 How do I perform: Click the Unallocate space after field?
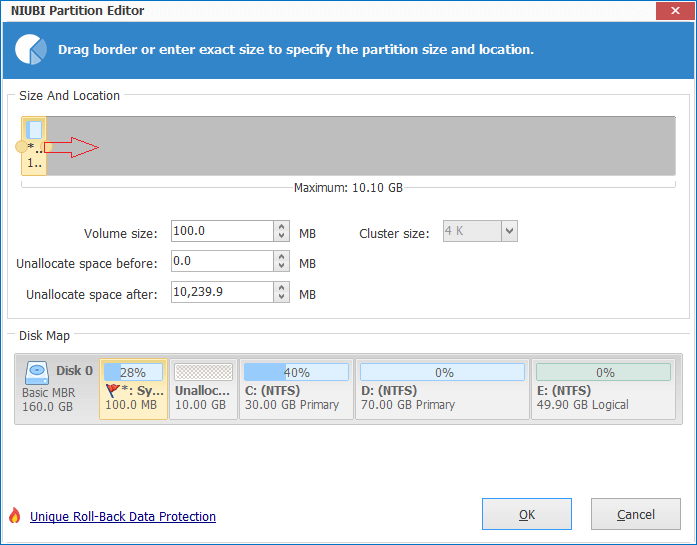[x=221, y=292]
